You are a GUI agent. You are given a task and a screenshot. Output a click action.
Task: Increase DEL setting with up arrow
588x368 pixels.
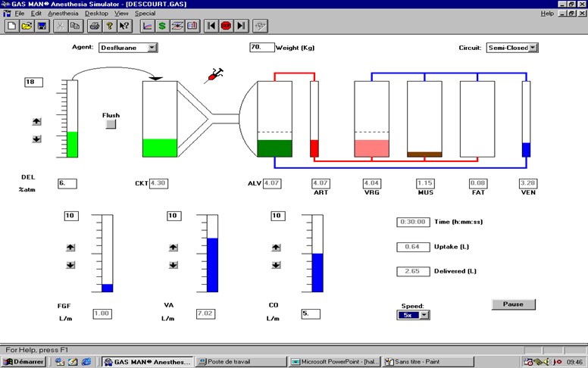pyautogui.click(x=36, y=121)
